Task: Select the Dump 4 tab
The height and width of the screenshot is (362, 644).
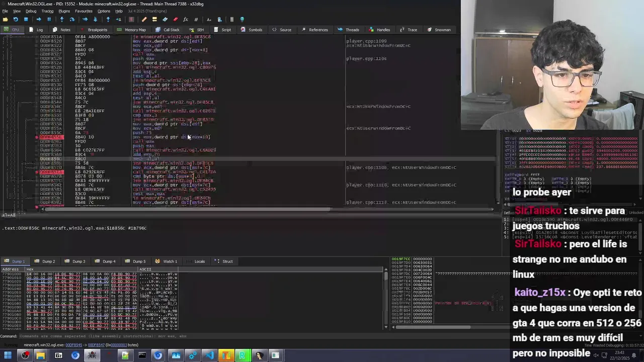Action: 106,261
